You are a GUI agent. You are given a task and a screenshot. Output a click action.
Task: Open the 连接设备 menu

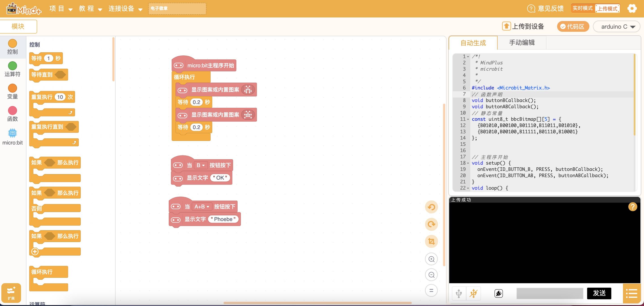pyautogui.click(x=125, y=9)
